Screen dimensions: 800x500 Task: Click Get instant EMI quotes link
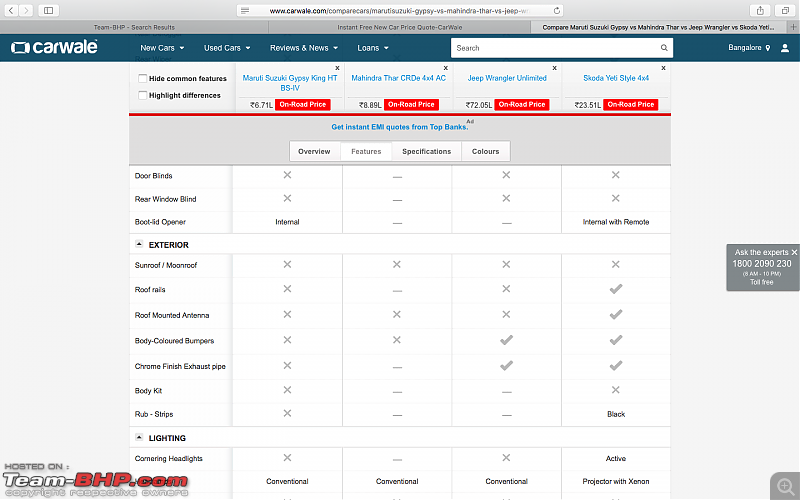(x=399, y=127)
